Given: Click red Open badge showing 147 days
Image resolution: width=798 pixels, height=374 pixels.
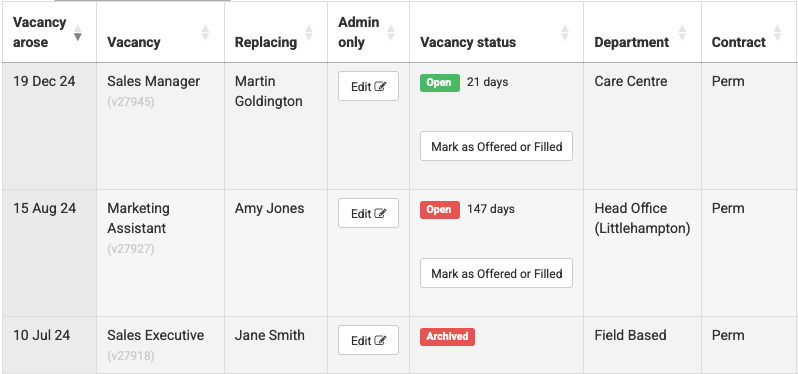Looking at the screenshot, I should click(440, 210).
